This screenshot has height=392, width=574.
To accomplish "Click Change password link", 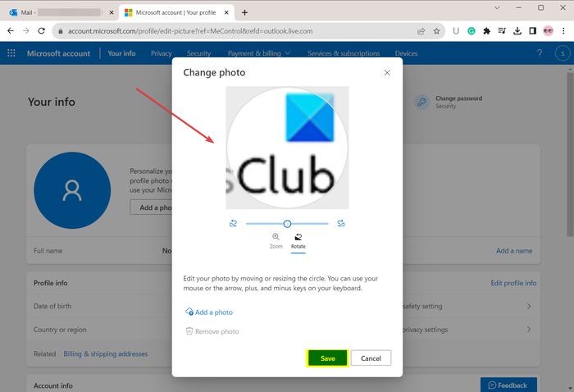I will (458, 98).
